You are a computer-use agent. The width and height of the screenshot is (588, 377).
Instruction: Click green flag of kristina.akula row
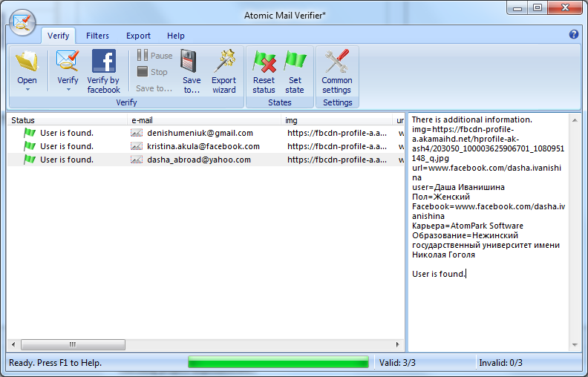click(29, 146)
